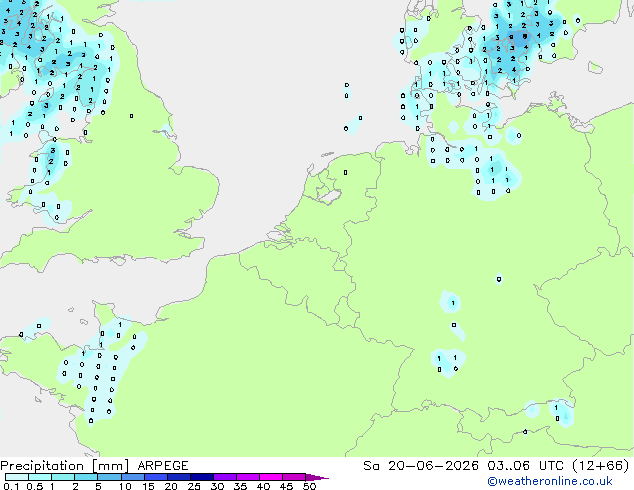Click the '25' legend scale label
Viewport: 634px width, 490px height.
(x=194, y=486)
